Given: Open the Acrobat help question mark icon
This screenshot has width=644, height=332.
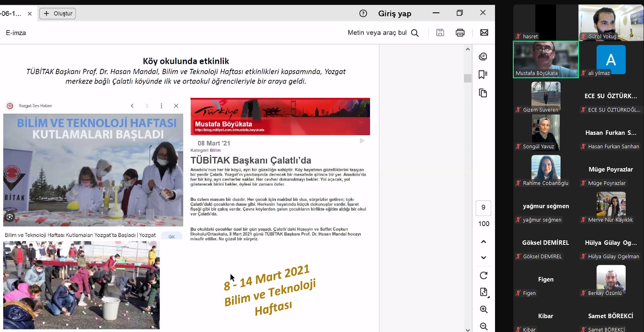Looking at the screenshot, I should point(363,13).
